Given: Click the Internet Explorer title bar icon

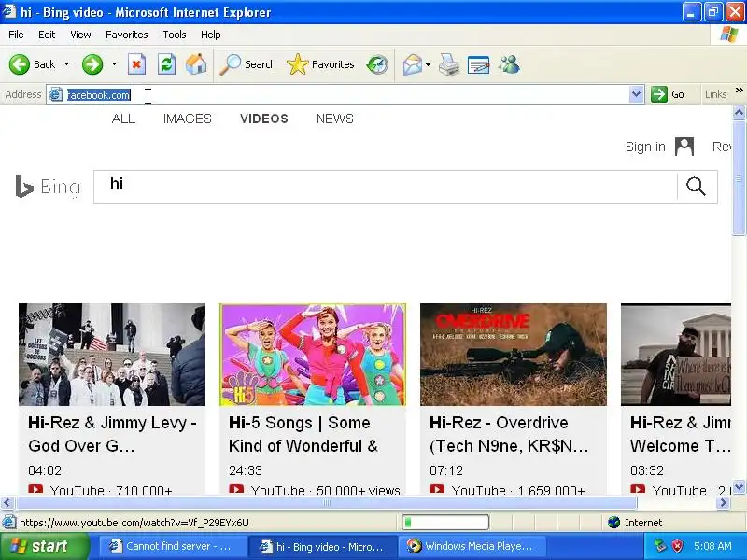Looking at the screenshot, I should pos(9,11).
